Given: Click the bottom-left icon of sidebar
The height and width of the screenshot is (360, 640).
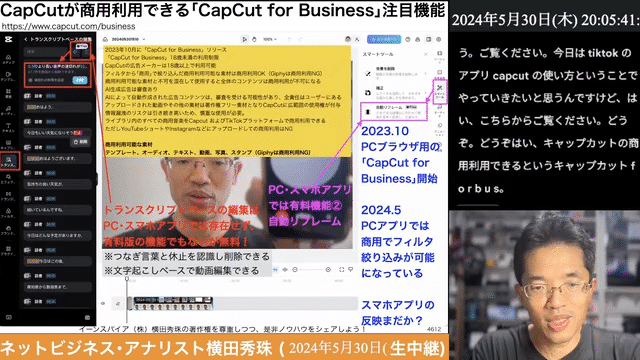Looking at the screenshot, I should pos(9,317).
